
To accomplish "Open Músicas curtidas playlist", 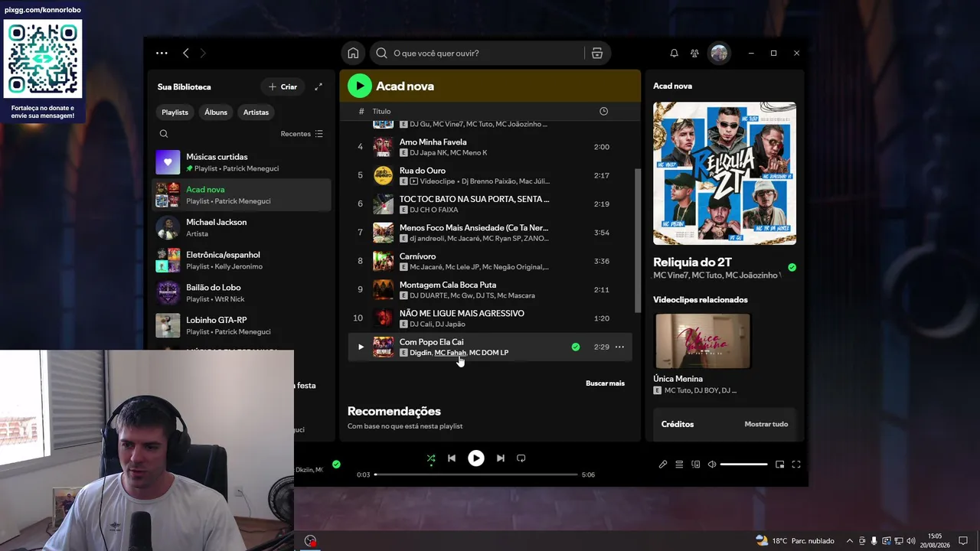I will pos(242,162).
